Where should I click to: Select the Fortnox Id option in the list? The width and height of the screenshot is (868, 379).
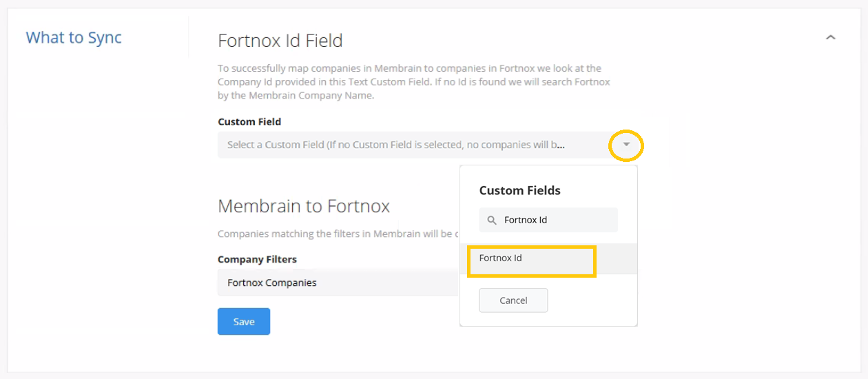[x=501, y=258]
